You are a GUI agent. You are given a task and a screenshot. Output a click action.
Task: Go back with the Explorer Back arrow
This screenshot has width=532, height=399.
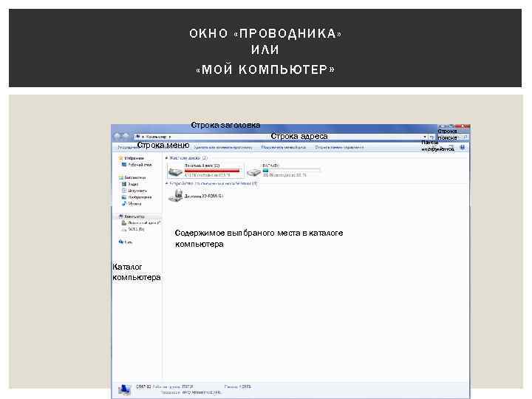pyautogui.click(x=117, y=137)
